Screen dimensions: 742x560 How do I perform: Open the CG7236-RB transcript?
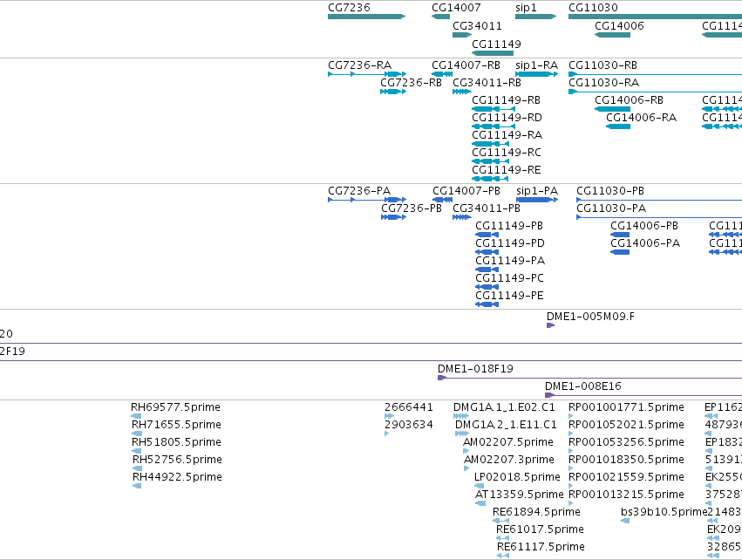pyautogui.click(x=393, y=92)
